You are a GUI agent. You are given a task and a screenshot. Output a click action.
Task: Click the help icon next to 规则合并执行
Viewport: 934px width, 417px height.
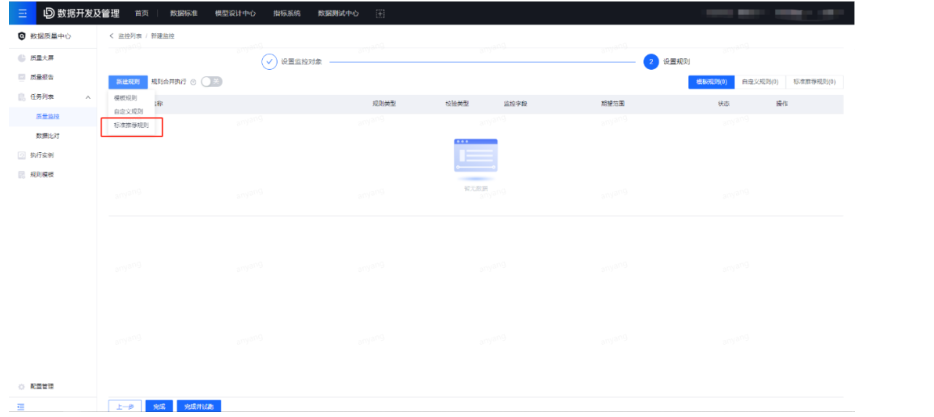click(x=194, y=82)
